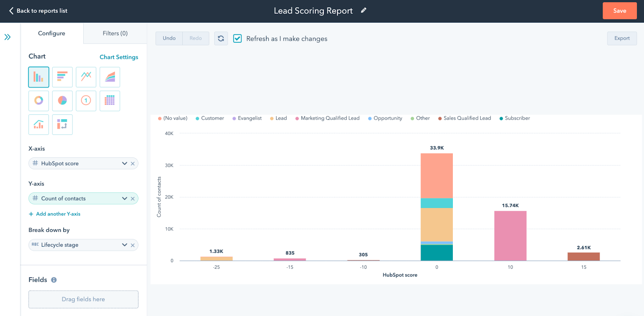Toggle Subscriber legend series
This screenshot has width=644, height=316.
click(x=515, y=118)
